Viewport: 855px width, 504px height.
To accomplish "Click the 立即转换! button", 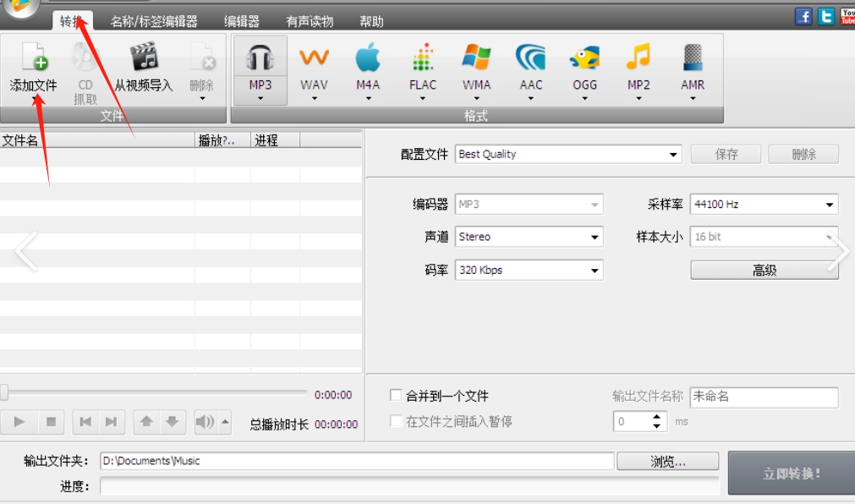I will click(792, 473).
